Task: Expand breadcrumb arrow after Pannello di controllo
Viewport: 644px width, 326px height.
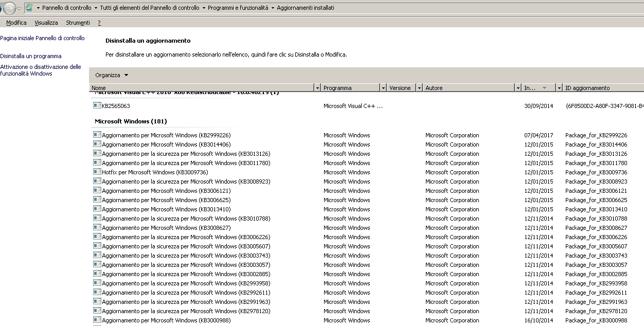Action: 96,8
